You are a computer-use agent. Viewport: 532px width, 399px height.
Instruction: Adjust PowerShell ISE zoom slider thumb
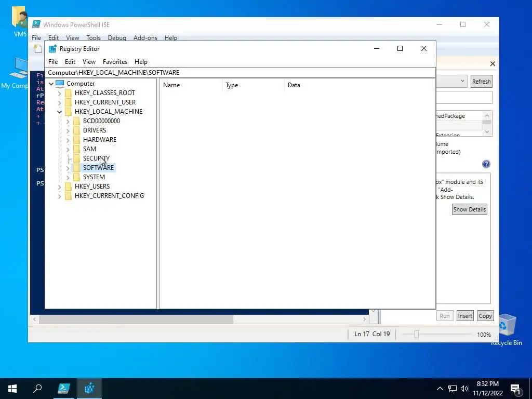pyautogui.click(x=417, y=335)
